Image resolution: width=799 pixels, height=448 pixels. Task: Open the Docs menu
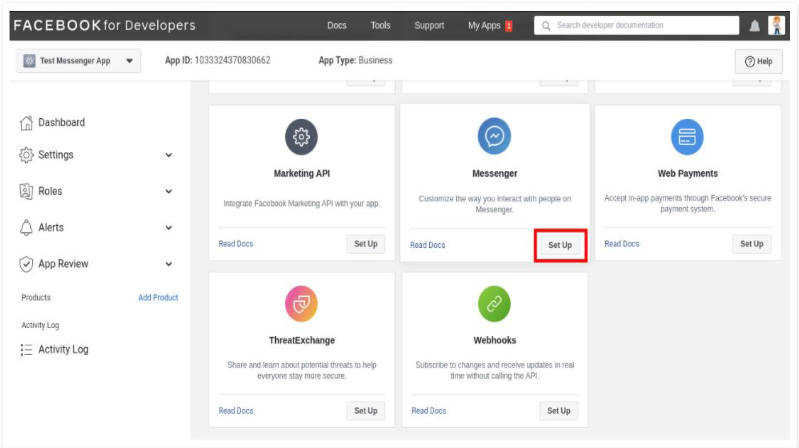coord(337,25)
